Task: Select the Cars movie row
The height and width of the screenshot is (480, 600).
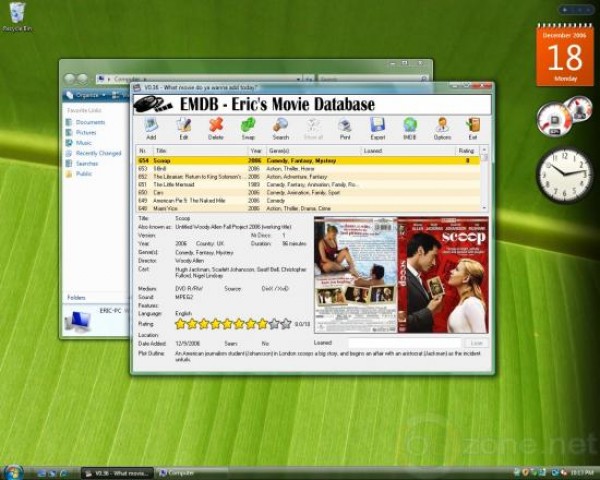Action: point(308,193)
